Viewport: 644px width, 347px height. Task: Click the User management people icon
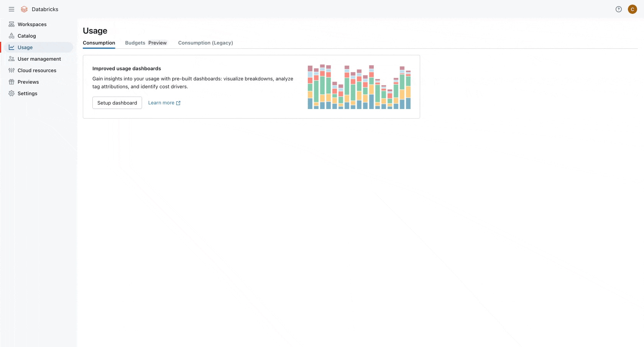point(11,59)
